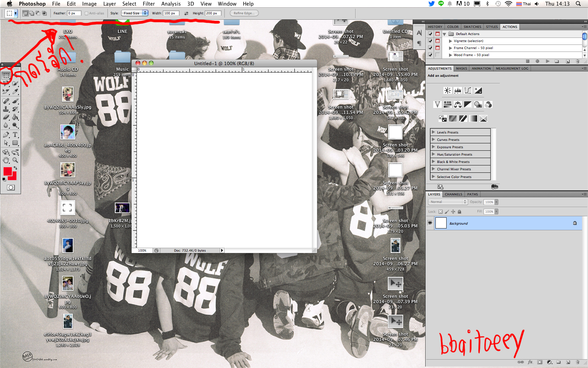Select the Blur tool

click(6, 125)
